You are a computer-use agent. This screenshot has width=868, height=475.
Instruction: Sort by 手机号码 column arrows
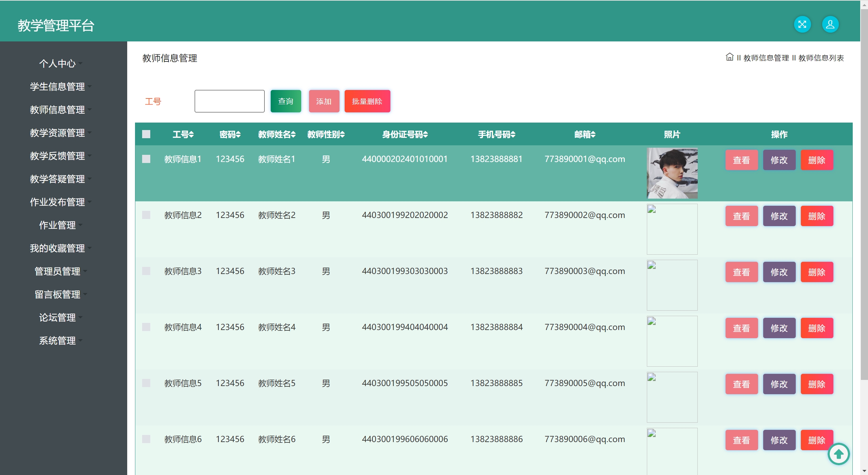[513, 134]
